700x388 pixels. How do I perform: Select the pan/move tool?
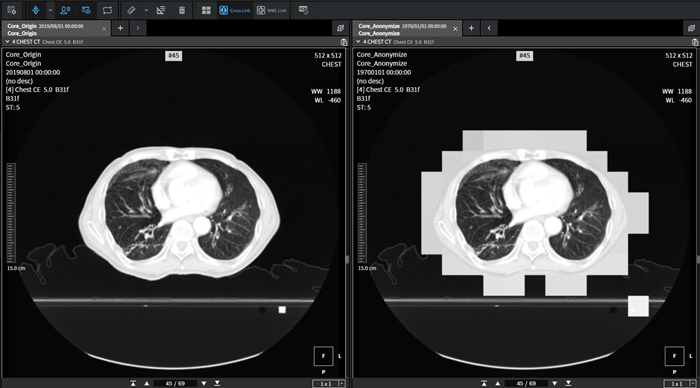36,10
